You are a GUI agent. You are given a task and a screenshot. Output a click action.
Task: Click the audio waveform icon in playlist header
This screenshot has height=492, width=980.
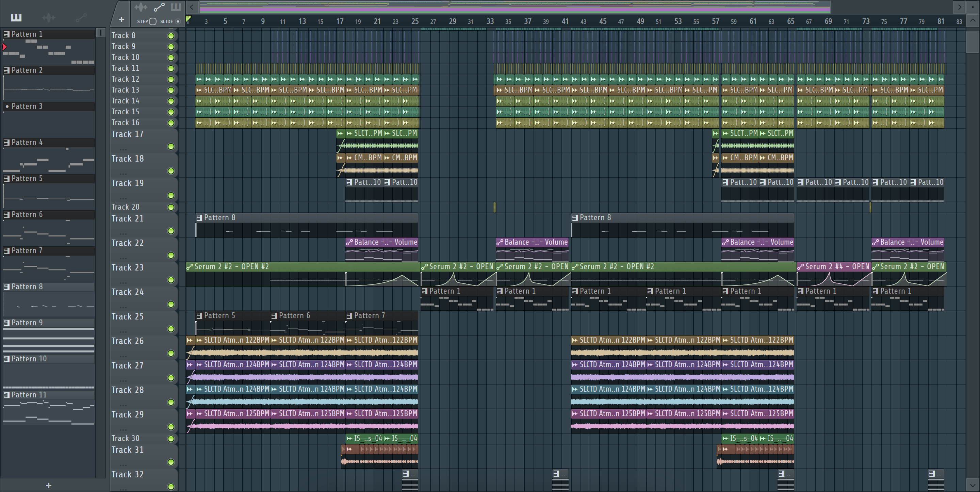(x=141, y=7)
